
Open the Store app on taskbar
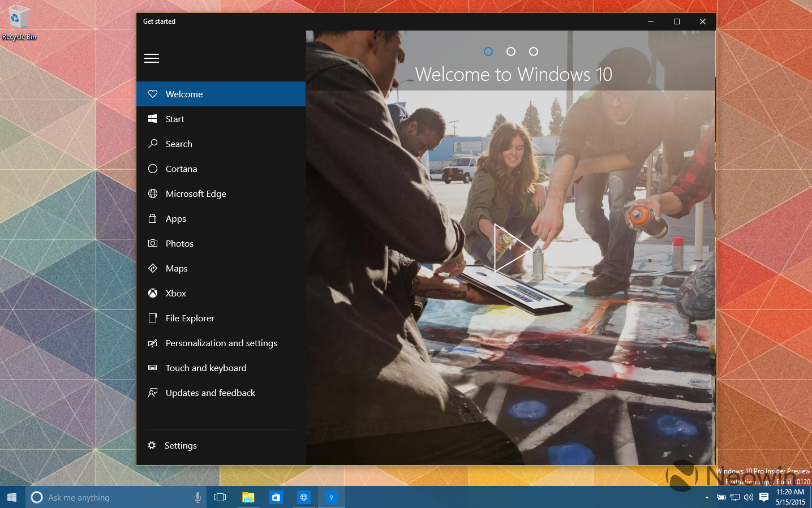(x=276, y=497)
